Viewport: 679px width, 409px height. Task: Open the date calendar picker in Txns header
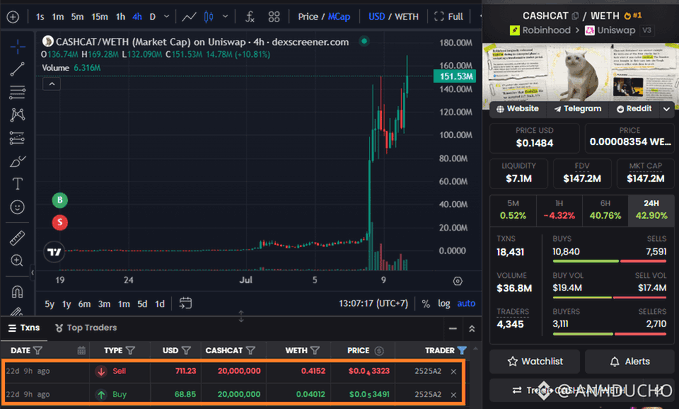81,350
